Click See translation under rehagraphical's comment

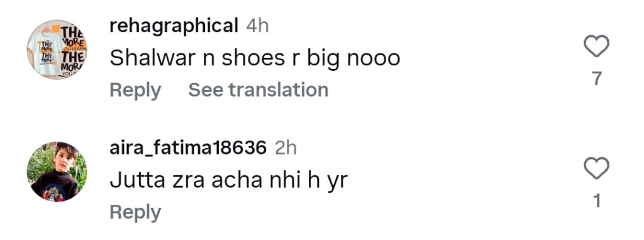258,90
